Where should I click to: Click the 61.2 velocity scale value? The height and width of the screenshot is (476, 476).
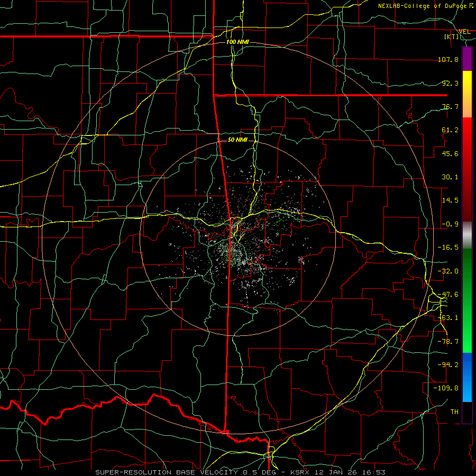(450, 130)
